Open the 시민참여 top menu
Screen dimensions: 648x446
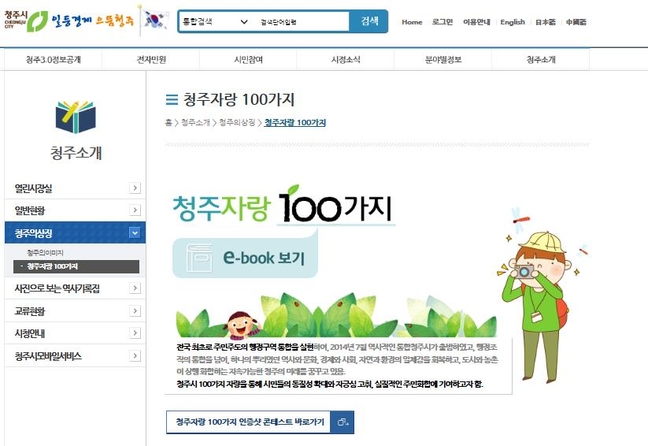pyautogui.click(x=248, y=60)
